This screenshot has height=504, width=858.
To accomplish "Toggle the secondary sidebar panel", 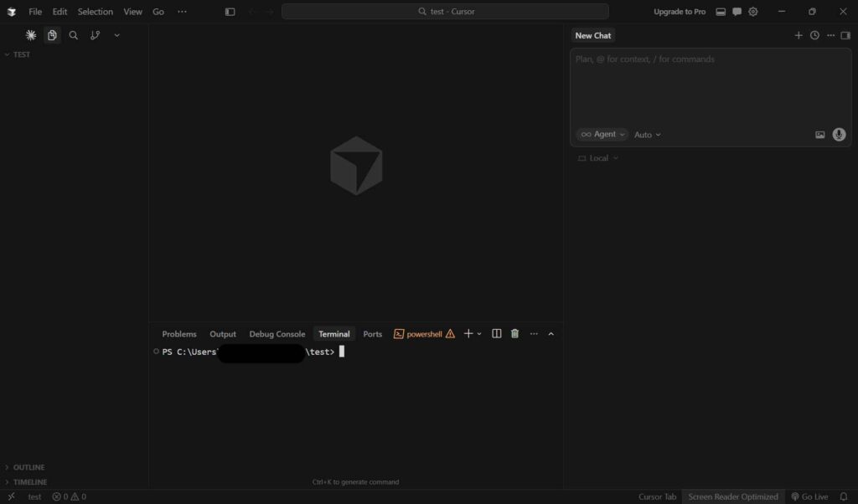I will pos(847,35).
